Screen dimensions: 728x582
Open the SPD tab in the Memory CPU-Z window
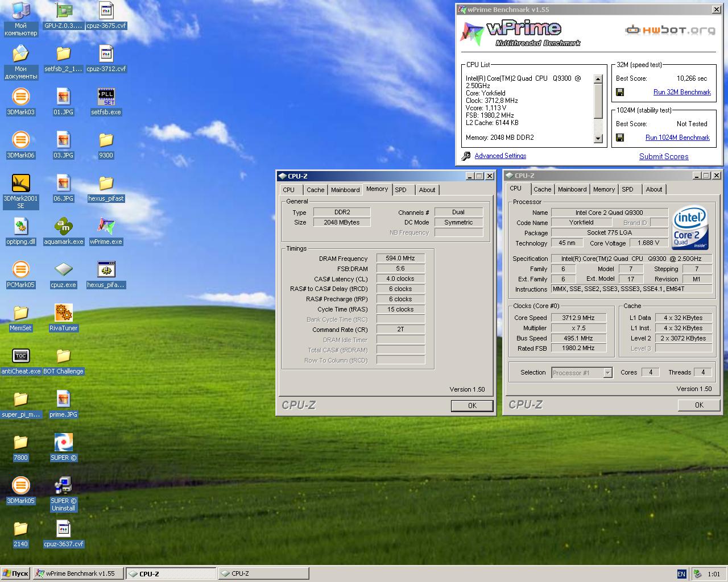tap(401, 190)
